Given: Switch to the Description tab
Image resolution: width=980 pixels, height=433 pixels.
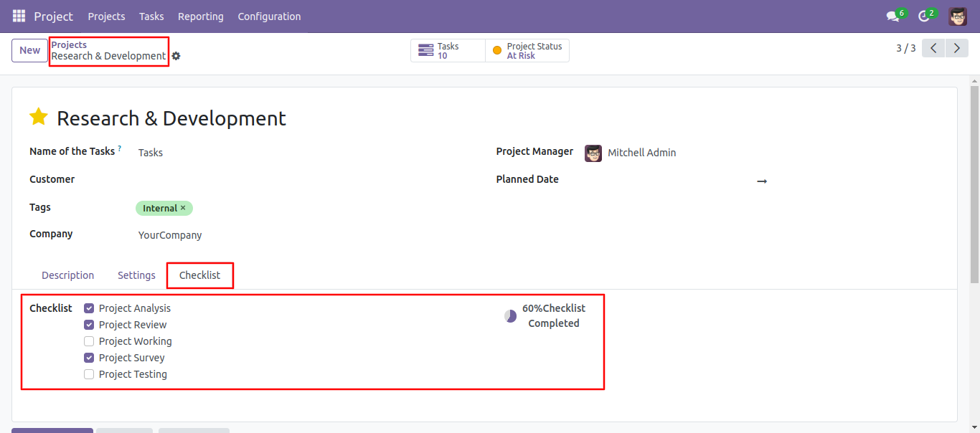Looking at the screenshot, I should coord(67,275).
